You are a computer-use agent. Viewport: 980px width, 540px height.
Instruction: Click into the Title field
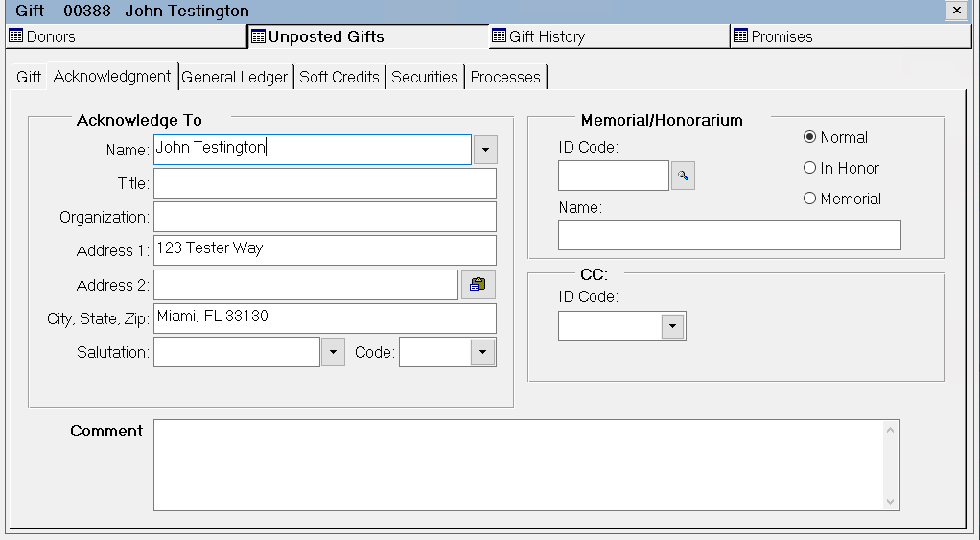pos(325,183)
